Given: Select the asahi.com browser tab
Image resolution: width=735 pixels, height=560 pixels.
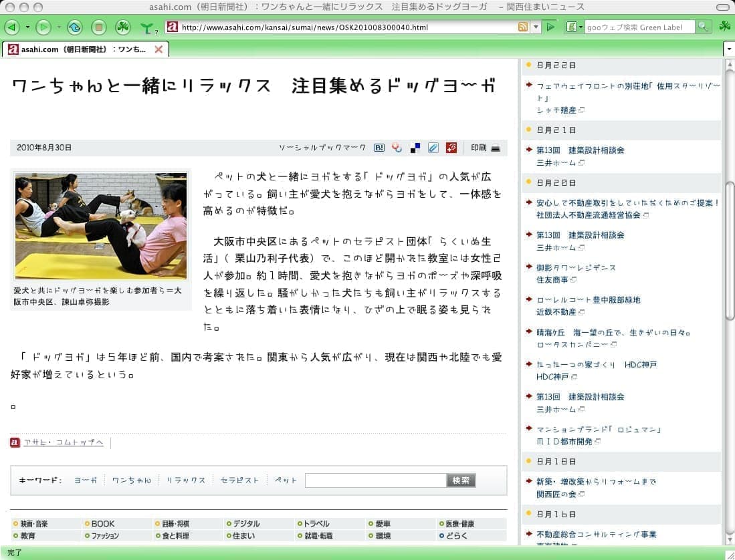Looking at the screenshot, I should [80, 49].
